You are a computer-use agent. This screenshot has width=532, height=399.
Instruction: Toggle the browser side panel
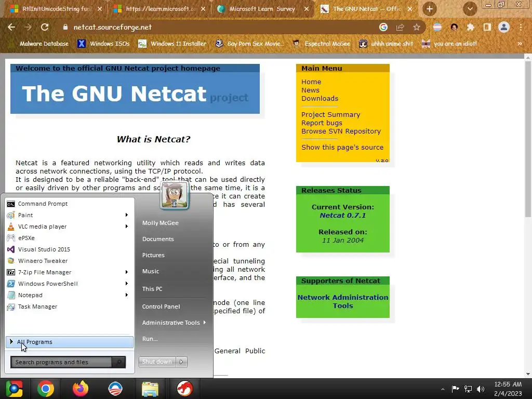[x=487, y=27]
